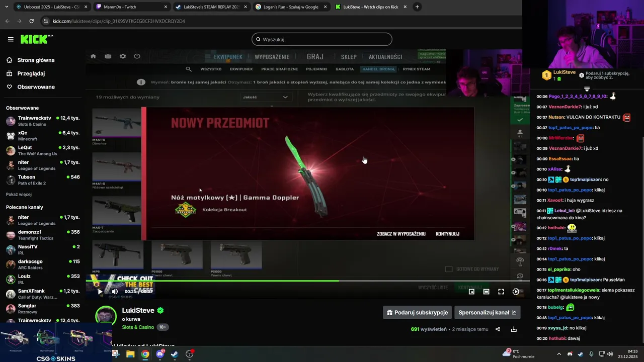The height and width of the screenshot is (362, 644).
Task: Open playback speed settings icon
Action: 516,292
